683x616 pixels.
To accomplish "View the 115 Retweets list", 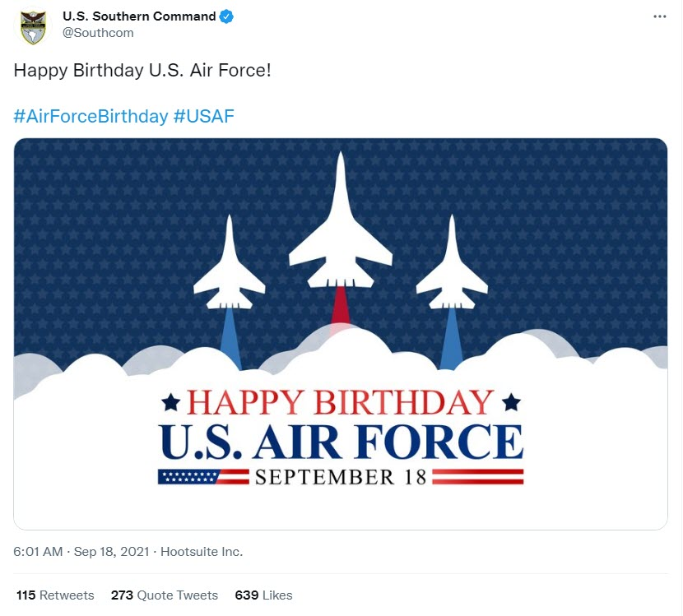I will 55,595.
